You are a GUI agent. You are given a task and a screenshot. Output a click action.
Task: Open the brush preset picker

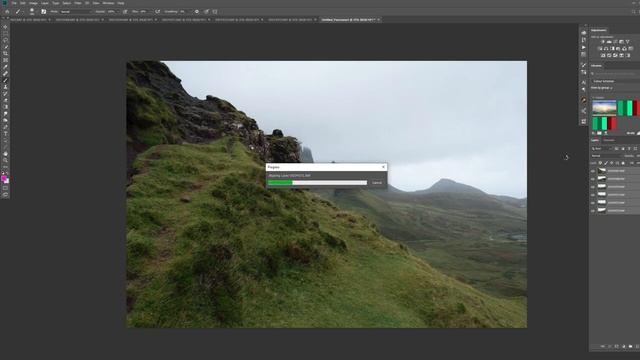click(32, 12)
